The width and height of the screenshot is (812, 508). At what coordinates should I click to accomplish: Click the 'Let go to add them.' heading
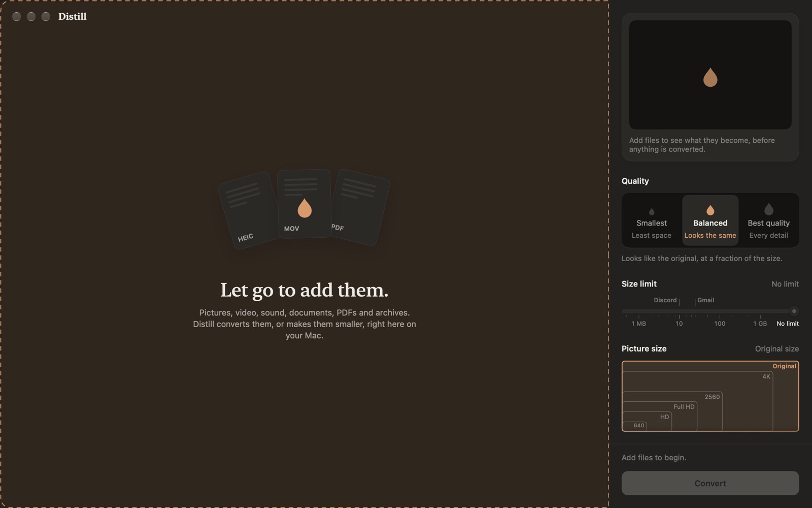coord(304,290)
